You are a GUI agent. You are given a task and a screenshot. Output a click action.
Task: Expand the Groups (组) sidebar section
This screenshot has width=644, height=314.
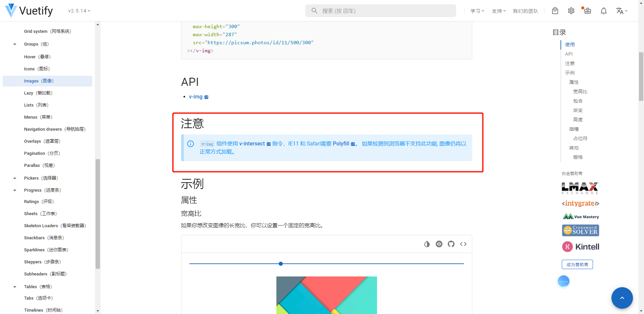tap(15, 44)
